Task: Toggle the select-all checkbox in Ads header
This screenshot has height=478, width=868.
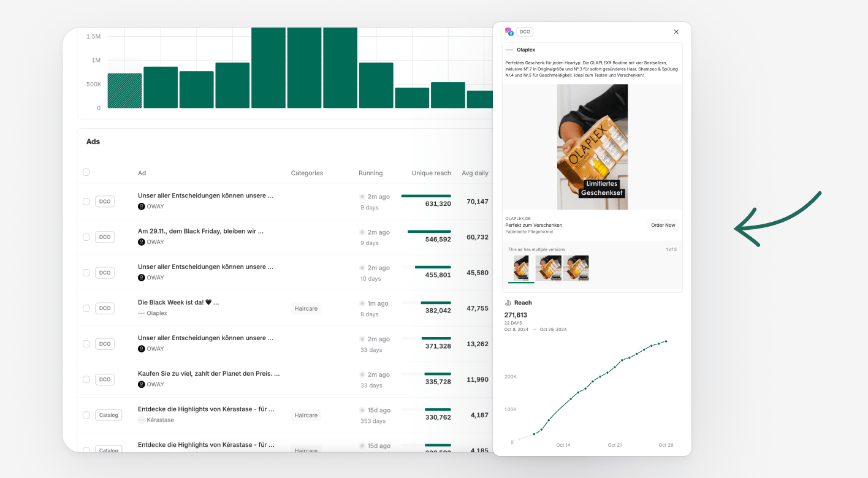Action: 86,172
